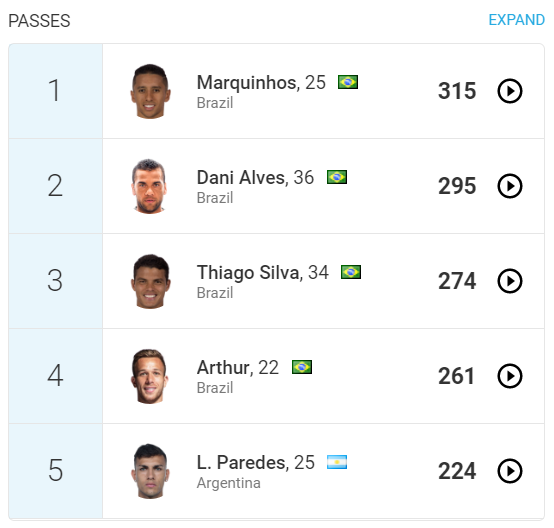
Task: Click the Argentina flag next to L. Paredes
Action: tap(337, 462)
